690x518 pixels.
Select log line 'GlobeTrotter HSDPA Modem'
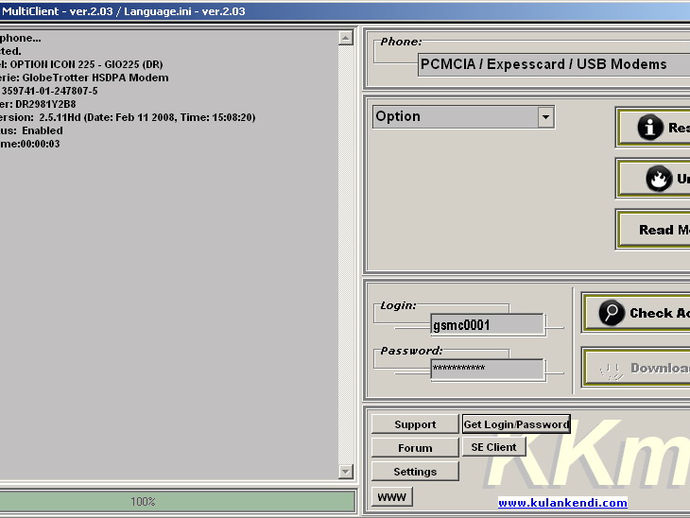pos(95,77)
